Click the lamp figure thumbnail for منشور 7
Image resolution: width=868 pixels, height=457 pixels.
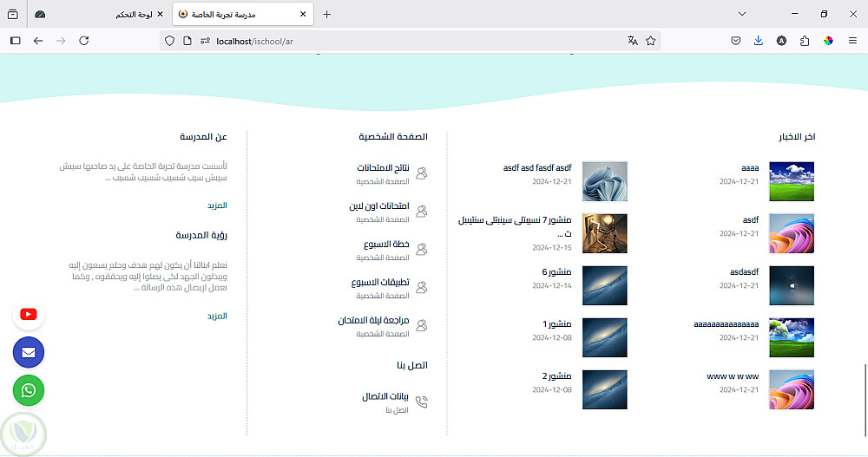pos(604,233)
